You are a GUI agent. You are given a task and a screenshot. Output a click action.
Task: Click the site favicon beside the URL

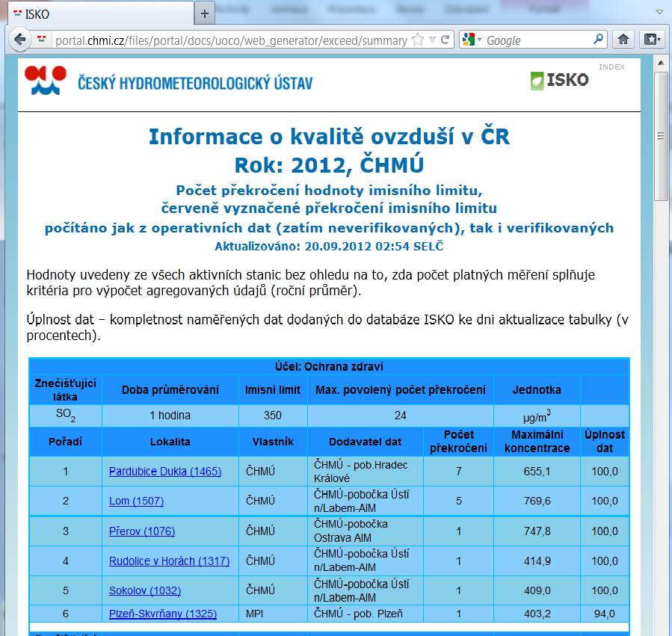point(42,40)
